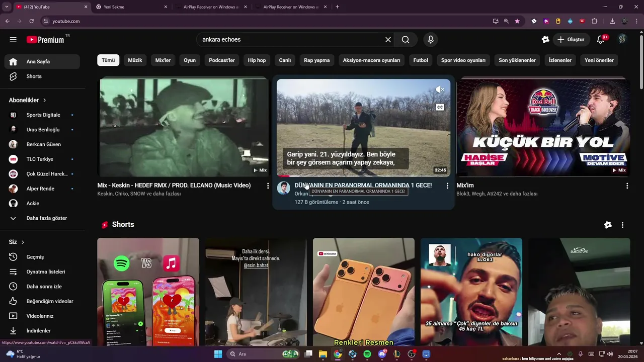Click the sparkle icon beside Oluştur

coord(545,40)
